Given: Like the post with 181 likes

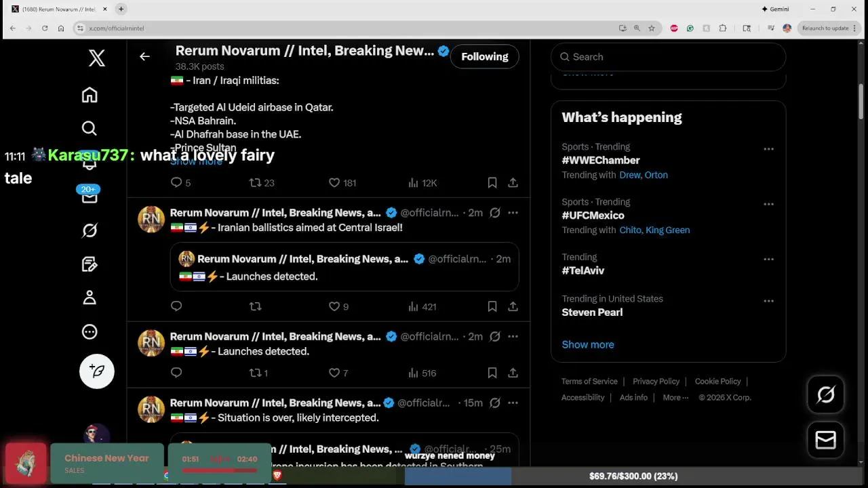Looking at the screenshot, I should point(342,182).
